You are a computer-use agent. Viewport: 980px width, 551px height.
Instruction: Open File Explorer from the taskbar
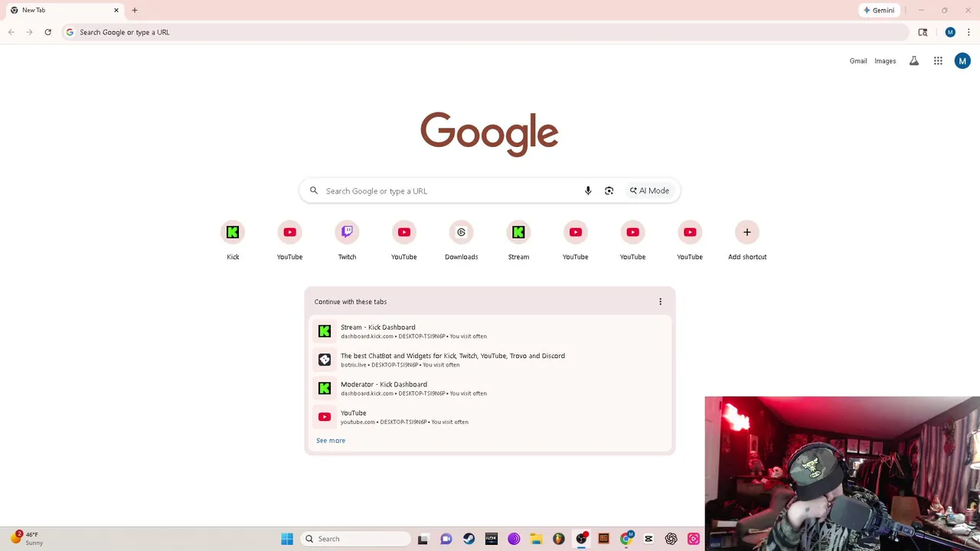point(536,539)
